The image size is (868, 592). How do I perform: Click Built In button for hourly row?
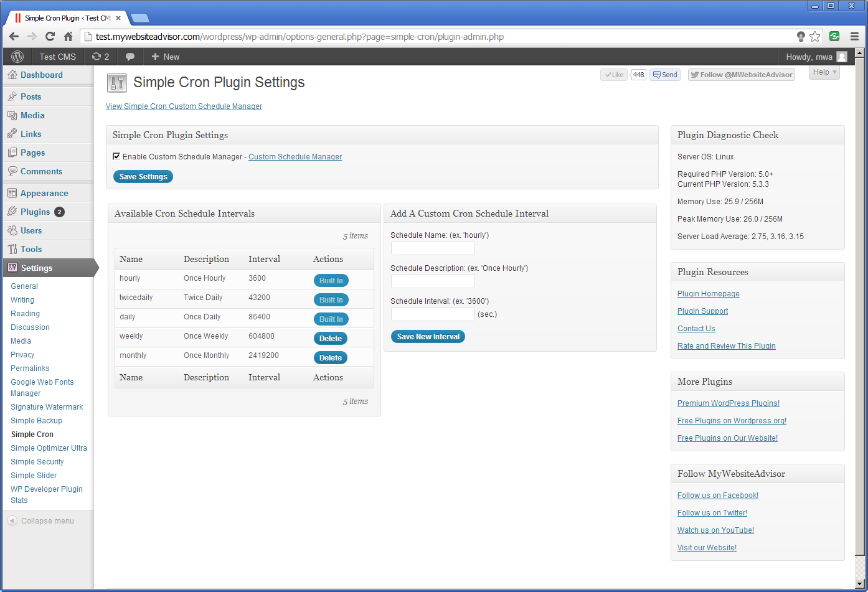(x=331, y=281)
